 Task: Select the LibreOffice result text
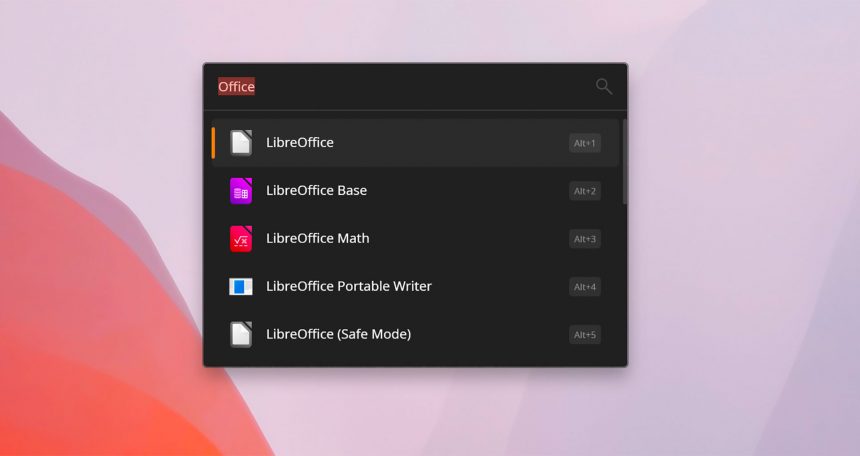(x=299, y=143)
